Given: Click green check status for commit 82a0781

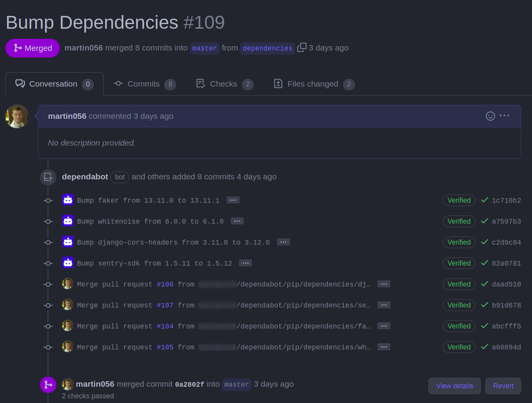Looking at the screenshot, I should tap(484, 263).
